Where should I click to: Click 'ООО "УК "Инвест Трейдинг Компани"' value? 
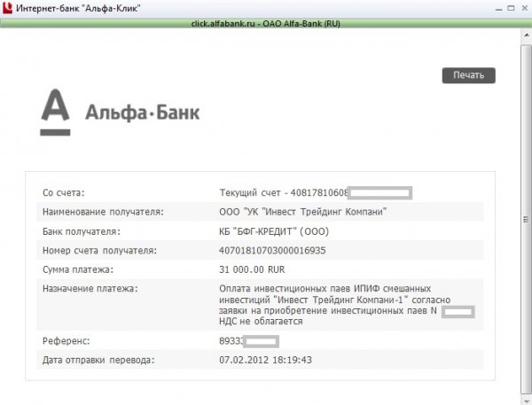coord(303,212)
